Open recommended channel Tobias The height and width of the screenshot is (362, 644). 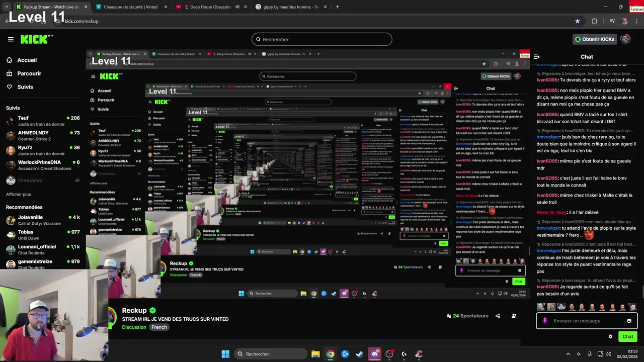43,235
